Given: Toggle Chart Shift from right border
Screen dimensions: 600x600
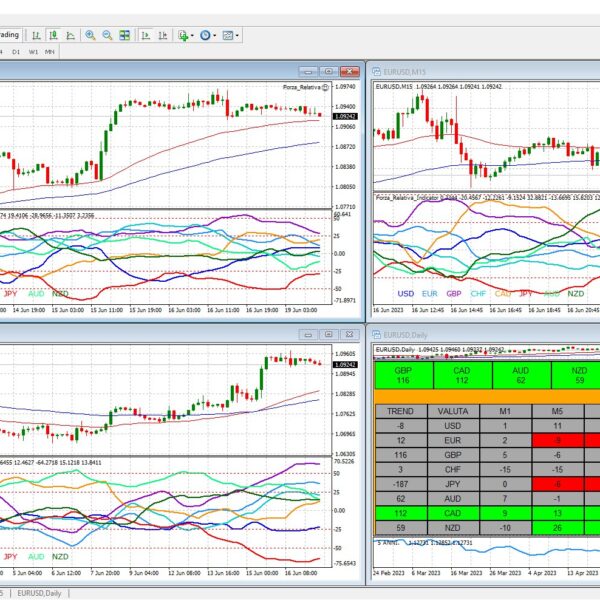Looking at the screenshot, I should [163, 36].
